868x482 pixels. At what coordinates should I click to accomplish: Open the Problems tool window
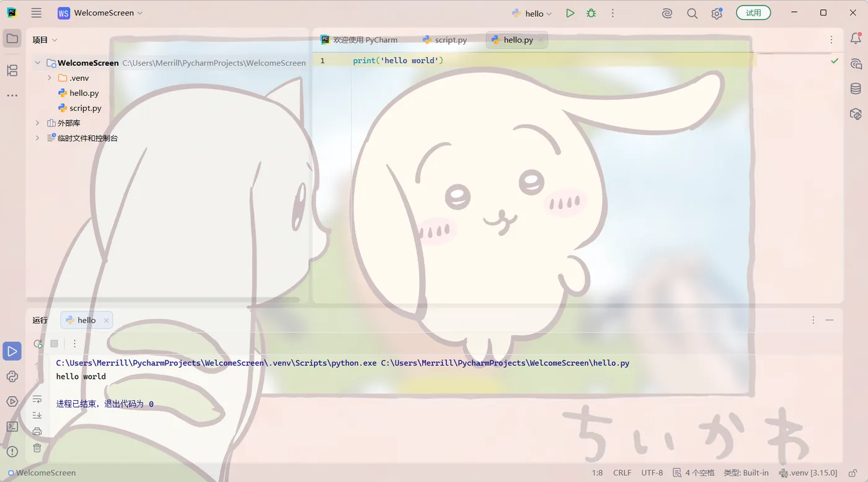click(12, 451)
